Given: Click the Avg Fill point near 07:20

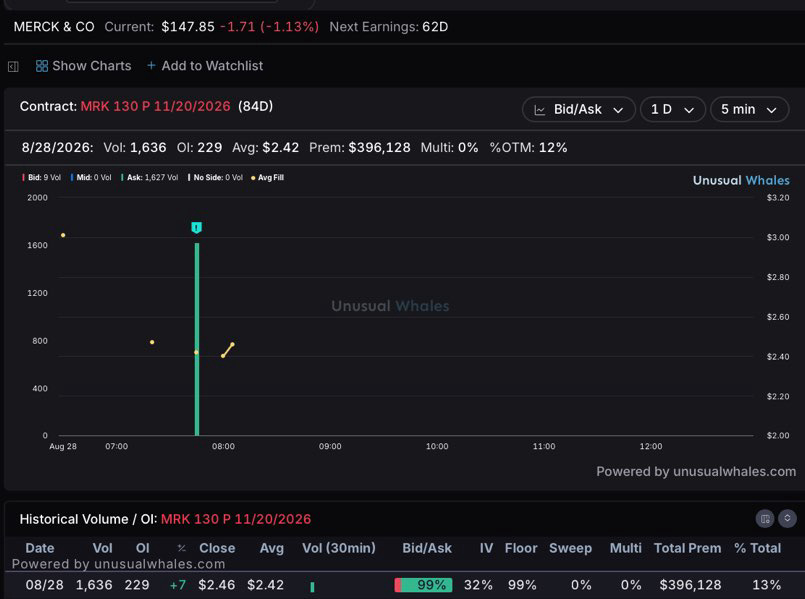Looking at the screenshot, I should pyautogui.click(x=152, y=342).
